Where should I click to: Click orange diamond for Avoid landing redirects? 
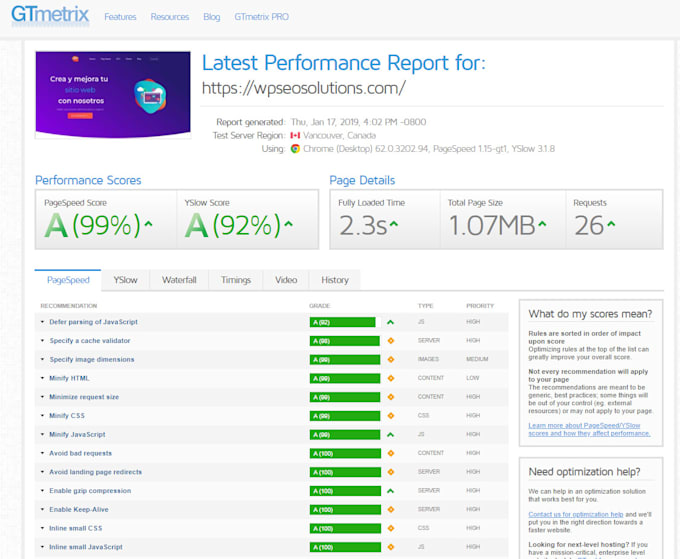tap(391, 472)
